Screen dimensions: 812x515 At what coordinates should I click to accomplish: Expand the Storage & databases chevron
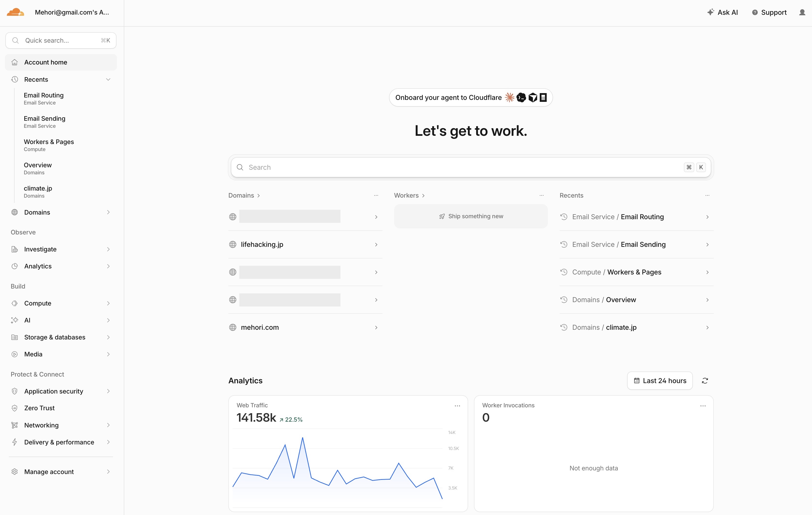click(108, 337)
